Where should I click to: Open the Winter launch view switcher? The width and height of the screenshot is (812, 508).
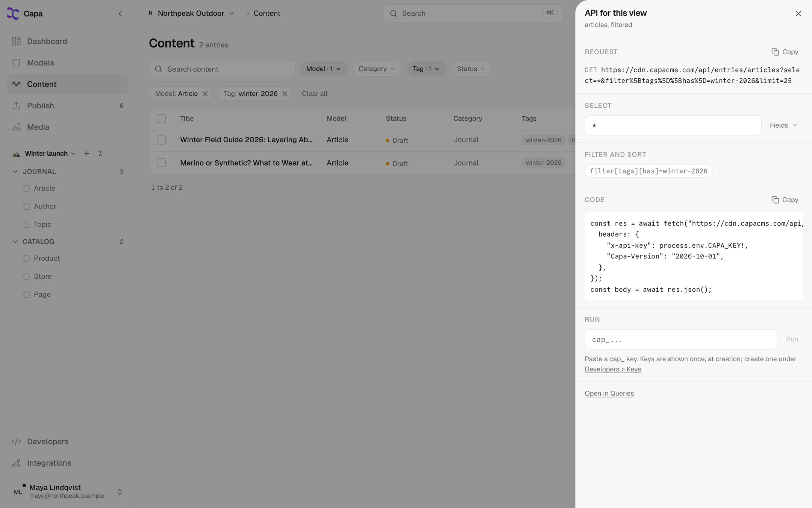(x=44, y=154)
